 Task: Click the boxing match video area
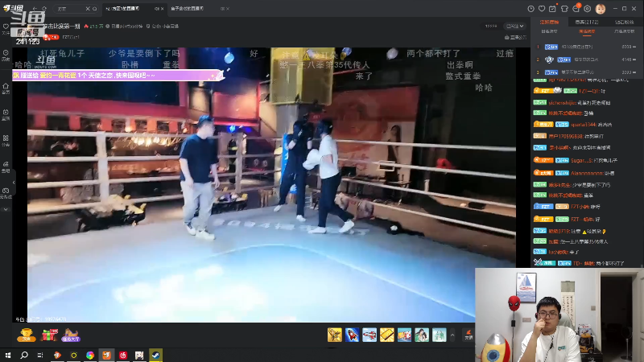tap(271, 185)
